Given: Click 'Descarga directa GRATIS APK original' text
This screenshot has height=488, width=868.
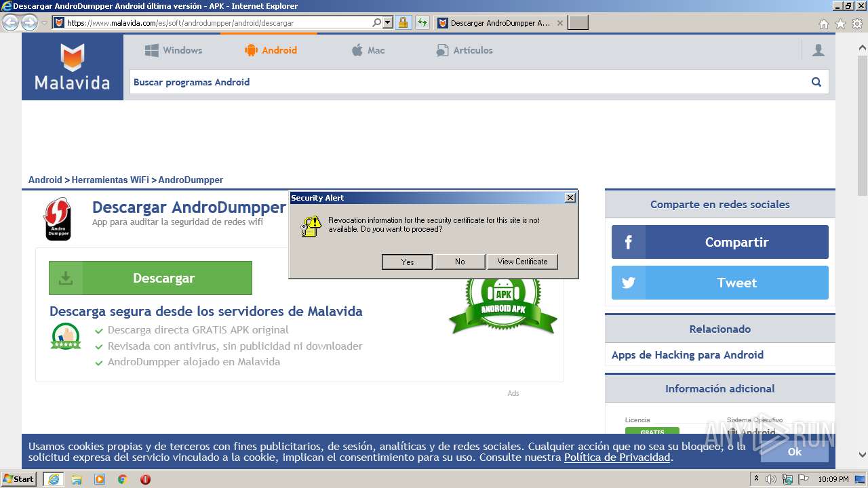Looking at the screenshot, I should click(x=198, y=330).
